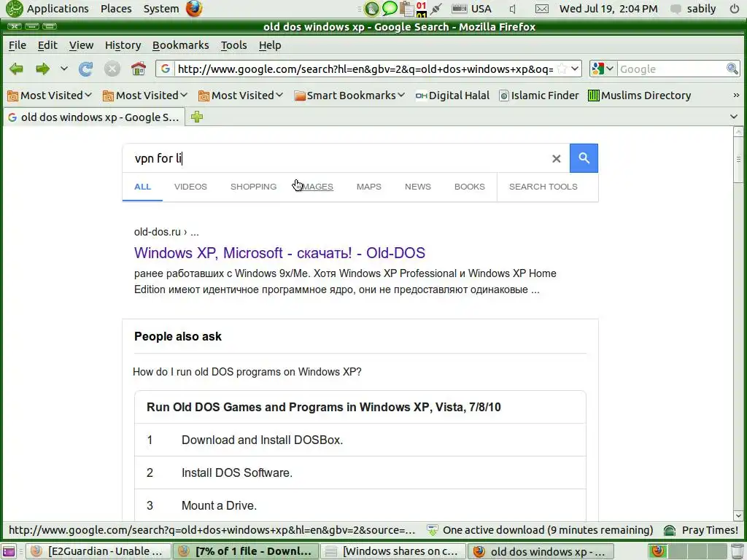
Task: Open the File menu
Action: [18, 45]
